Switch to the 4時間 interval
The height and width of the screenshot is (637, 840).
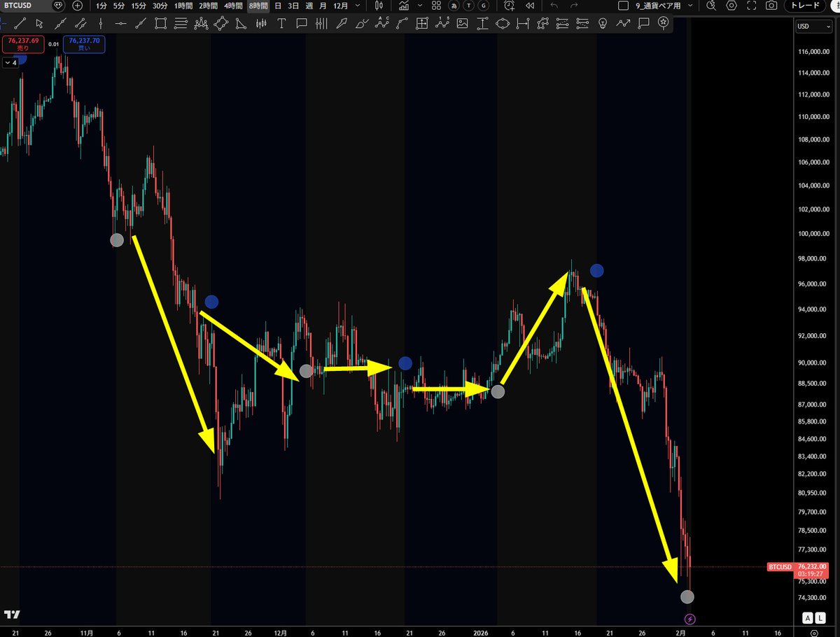coord(233,6)
